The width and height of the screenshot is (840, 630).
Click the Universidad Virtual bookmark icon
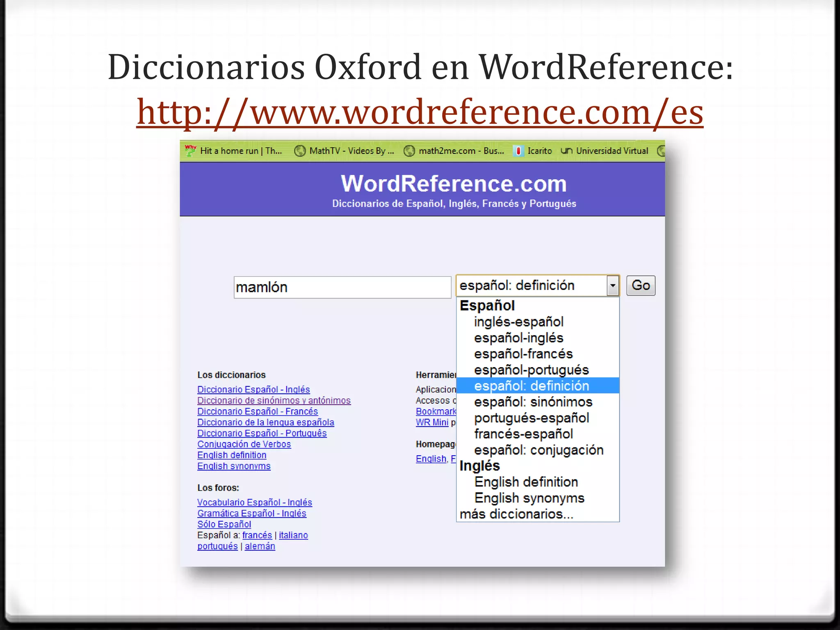[x=566, y=151]
